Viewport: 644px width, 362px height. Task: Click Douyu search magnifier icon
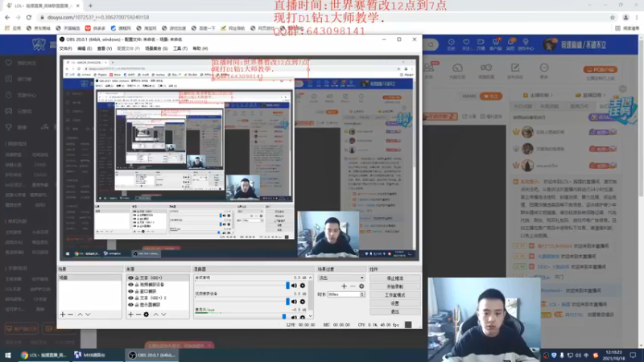[x=431, y=44]
